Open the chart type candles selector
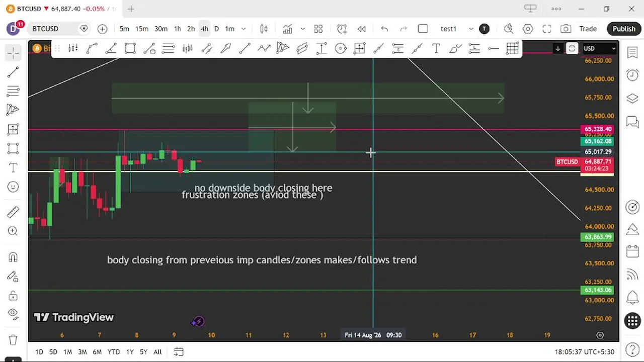Viewport: 644px width, 362px height. click(x=264, y=29)
